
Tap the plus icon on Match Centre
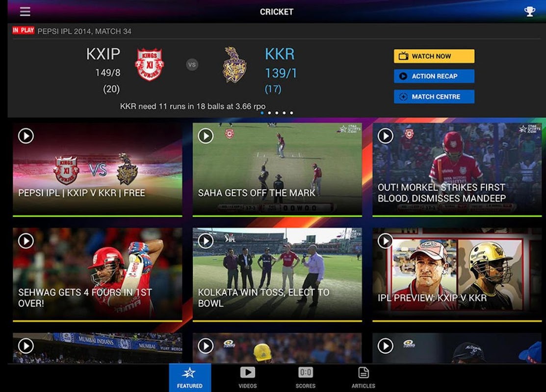click(403, 97)
